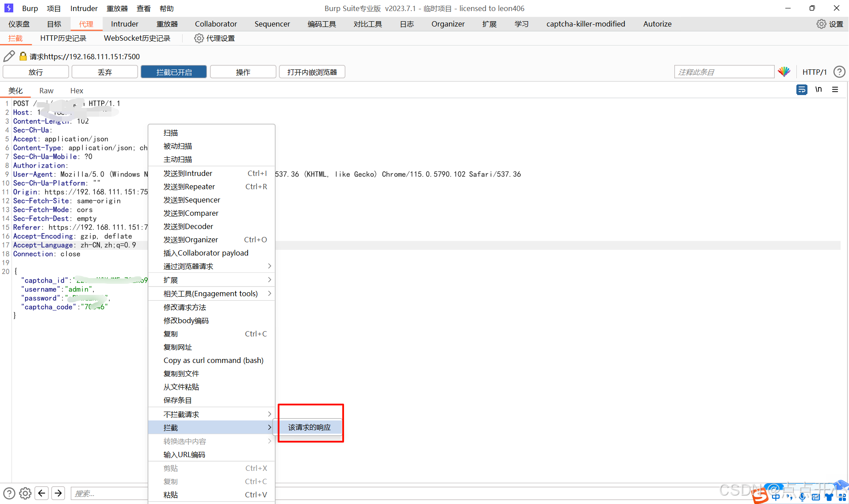Expand the 转换选中内容 submenu
The height and width of the screenshot is (504, 849).
pyautogui.click(x=211, y=441)
